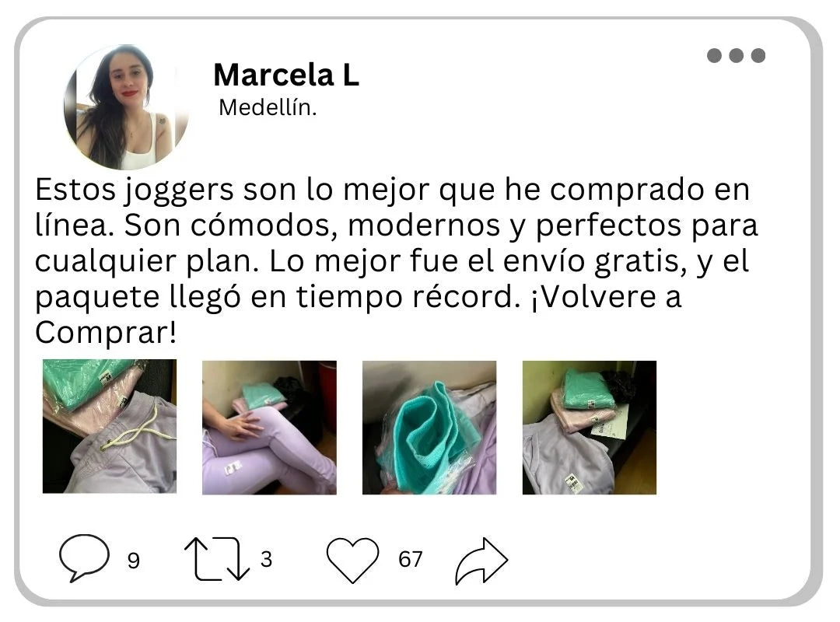This screenshot has height=622, width=840.
Task: Open Marcela L's round profile photo
Action: pyautogui.click(x=127, y=107)
